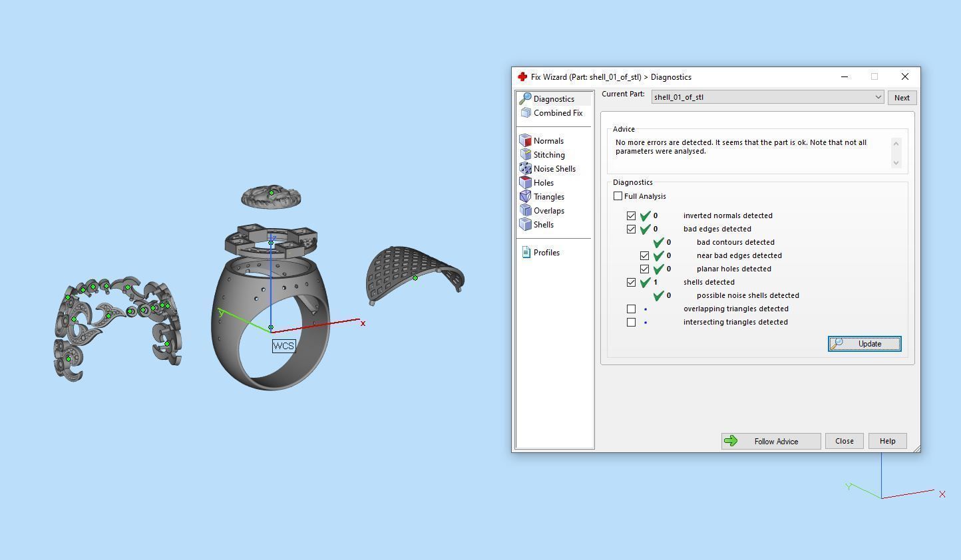Image resolution: width=961 pixels, height=560 pixels.
Task: Click green checkmark beside bad edges detected
Action: [645, 229]
